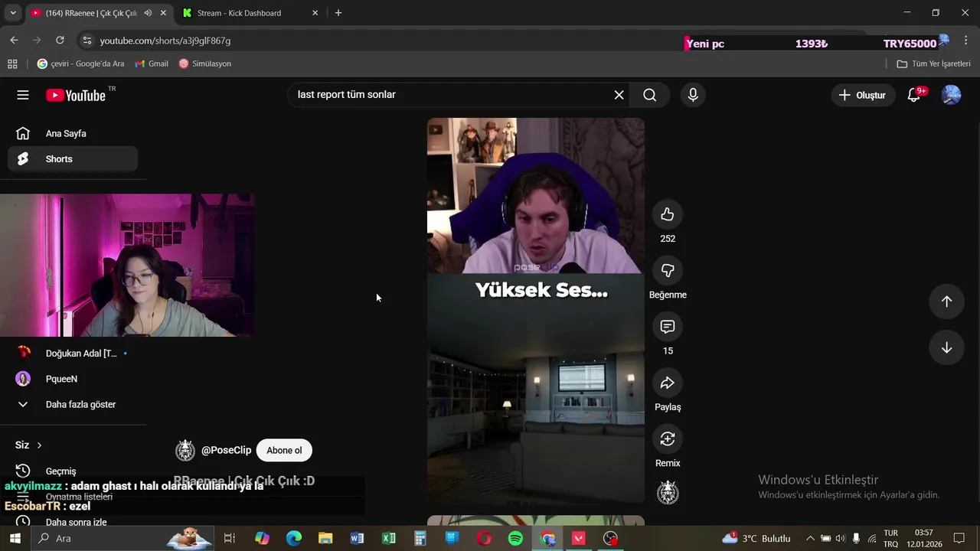Open the YouTube hamburger menu
Viewport: 980px width, 551px height.
click(x=23, y=95)
